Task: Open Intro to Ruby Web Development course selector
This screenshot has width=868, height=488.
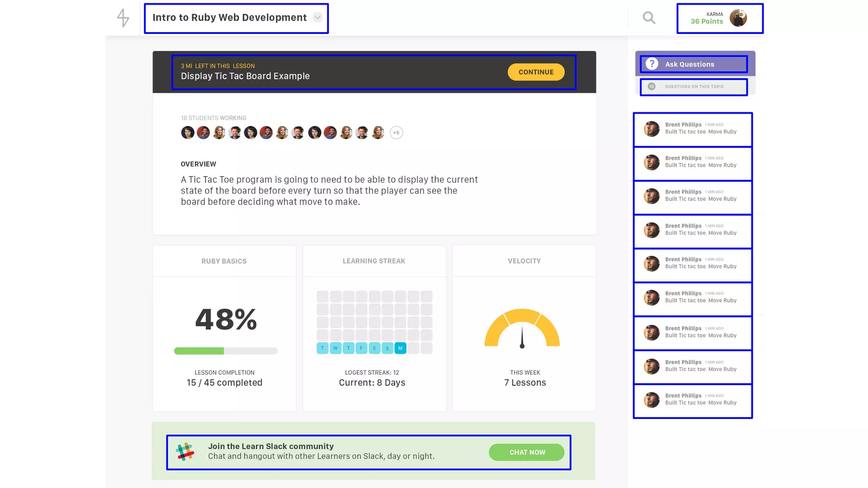Action: (x=229, y=18)
